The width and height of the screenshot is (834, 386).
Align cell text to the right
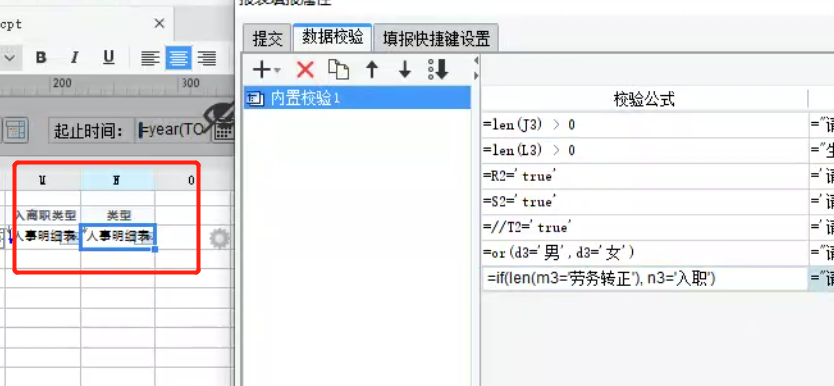pos(206,58)
